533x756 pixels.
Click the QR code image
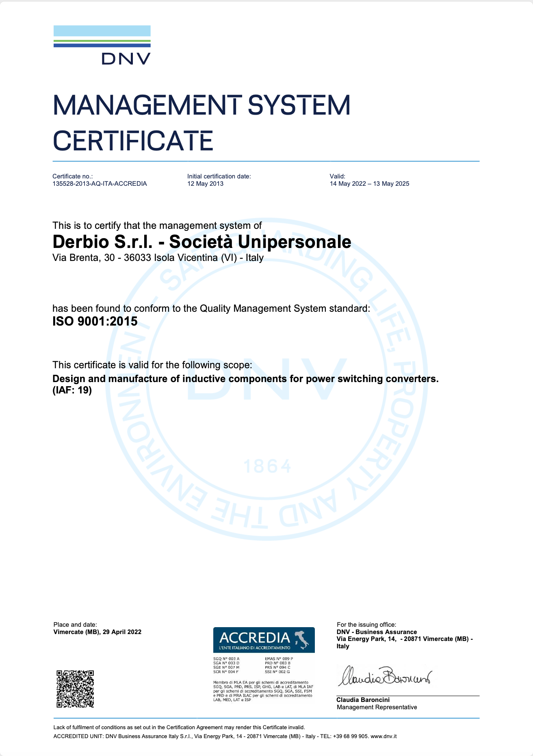click(75, 689)
